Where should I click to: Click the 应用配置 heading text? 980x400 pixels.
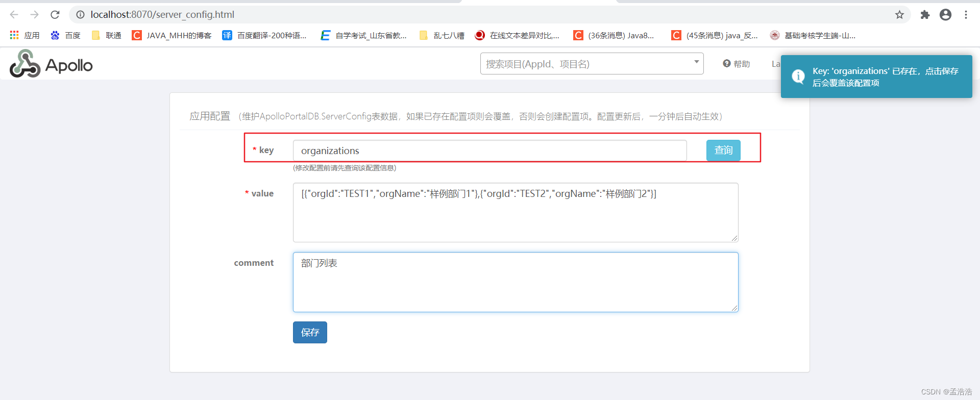[x=210, y=116]
